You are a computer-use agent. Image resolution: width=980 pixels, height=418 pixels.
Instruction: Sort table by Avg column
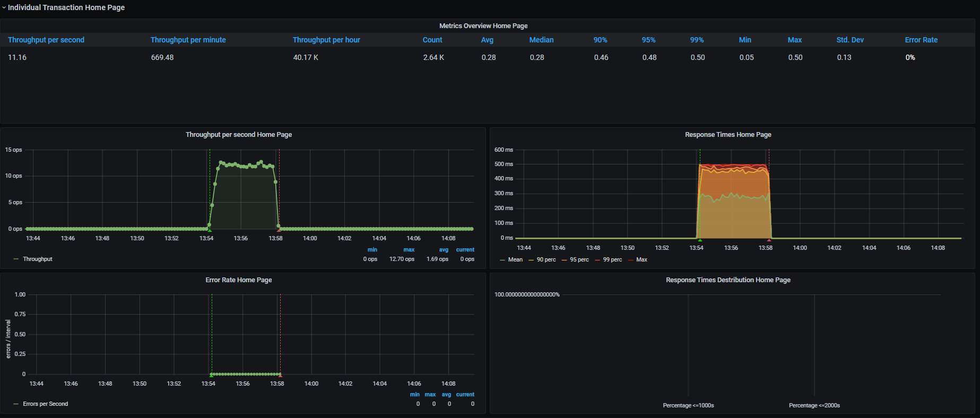[x=487, y=40]
